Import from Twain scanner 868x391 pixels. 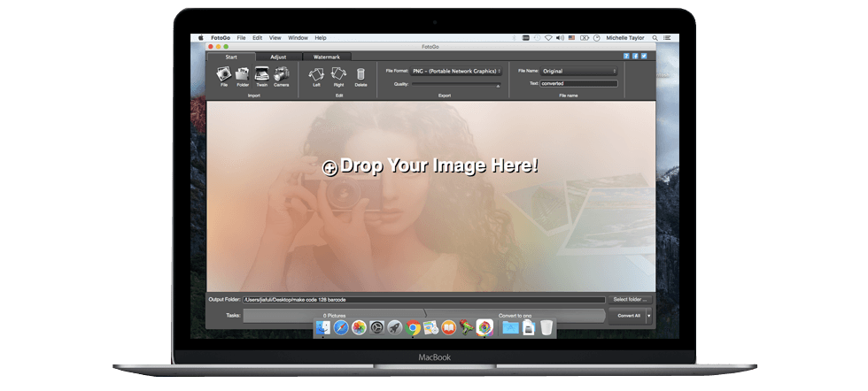(x=261, y=74)
